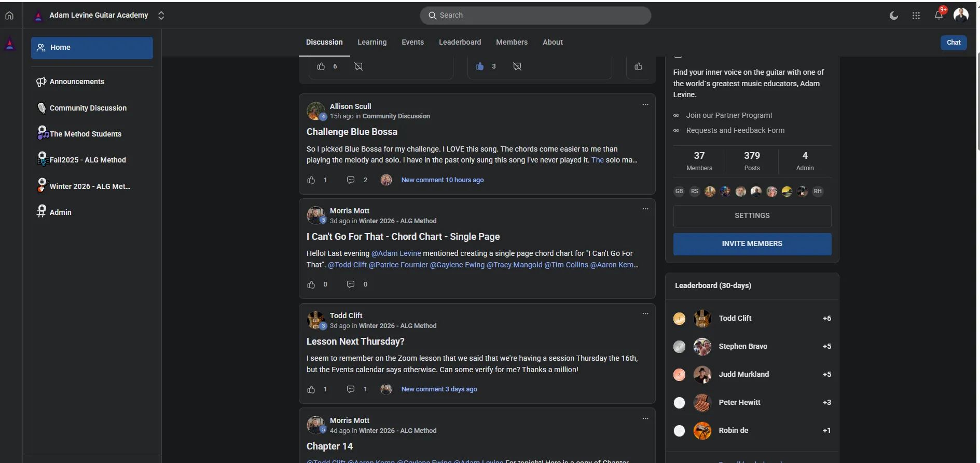
Task: Click the INVITE MEMBERS button
Action: (x=752, y=244)
